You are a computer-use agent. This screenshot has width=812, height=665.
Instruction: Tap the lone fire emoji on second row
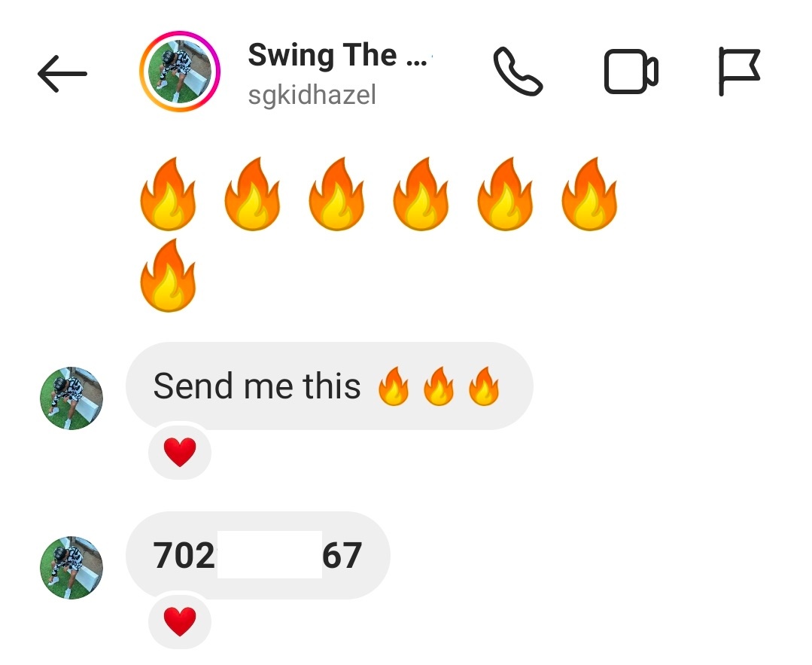168,275
